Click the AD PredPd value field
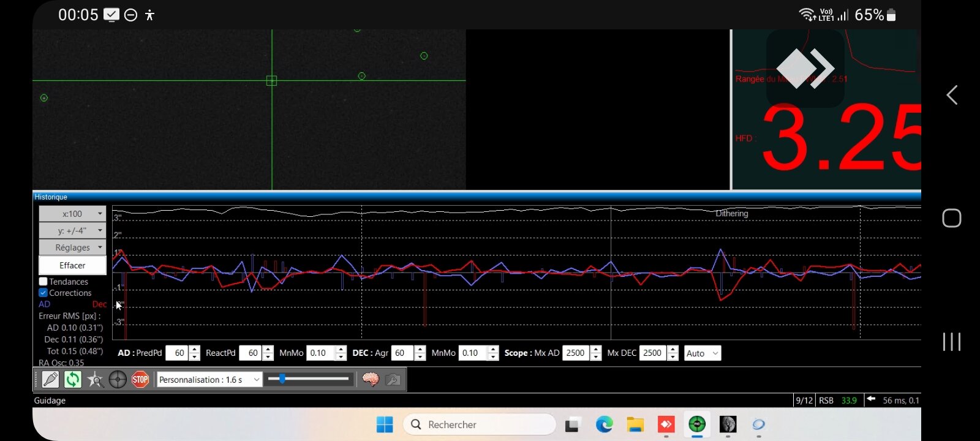This screenshot has height=441, width=980. (x=178, y=353)
